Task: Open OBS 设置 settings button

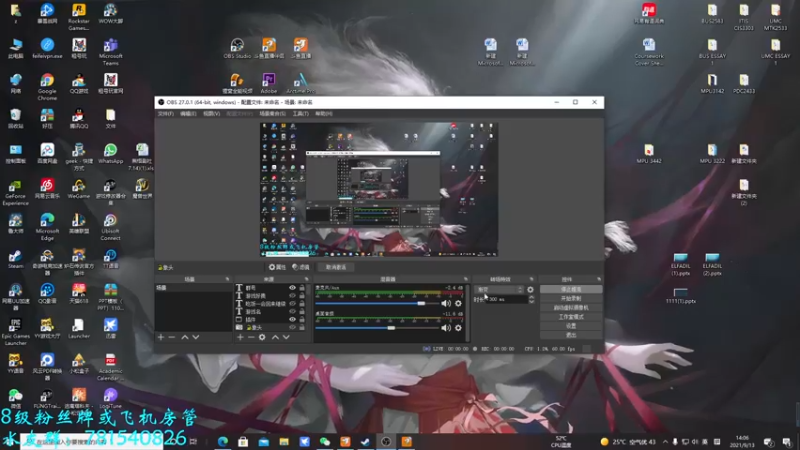Action: point(571,326)
